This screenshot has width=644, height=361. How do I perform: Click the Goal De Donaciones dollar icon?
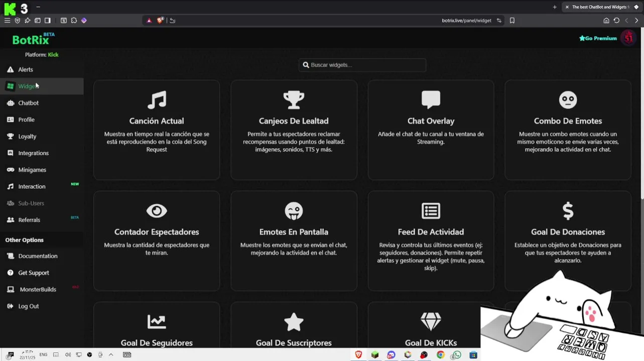coord(568,211)
